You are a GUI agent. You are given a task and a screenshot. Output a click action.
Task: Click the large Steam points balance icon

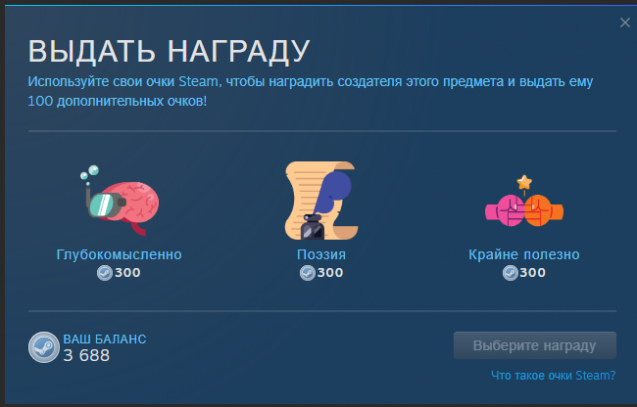pyautogui.click(x=44, y=347)
